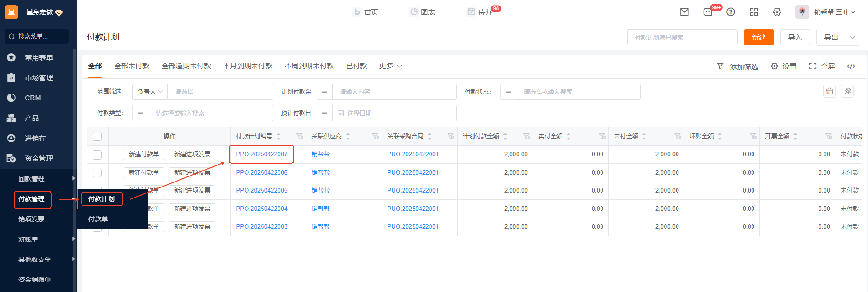
Task: Click the gear icon beside the user avatar
Action: [x=777, y=12]
